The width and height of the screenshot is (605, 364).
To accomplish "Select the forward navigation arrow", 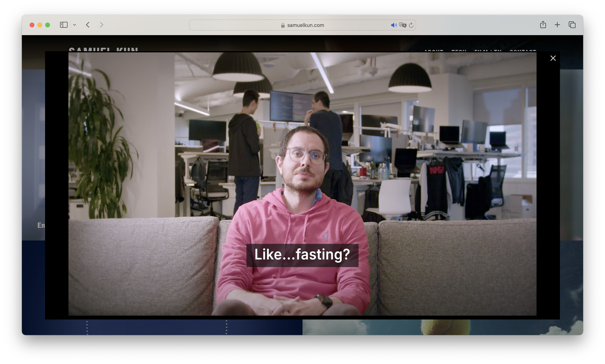I will 102,25.
